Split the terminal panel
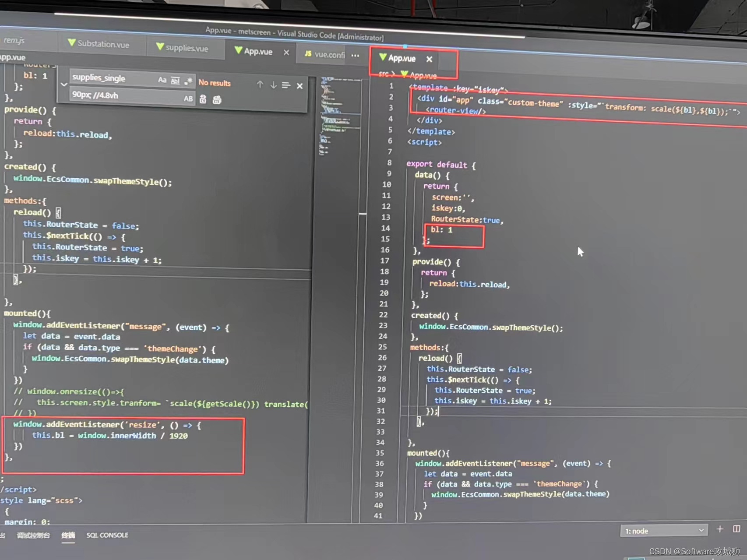This screenshot has height=560, width=747. pyautogui.click(x=736, y=529)
